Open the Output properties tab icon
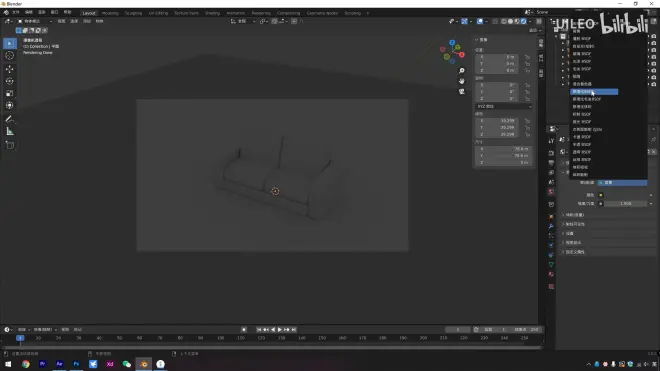Screen dimensions: 660x371 551,163
